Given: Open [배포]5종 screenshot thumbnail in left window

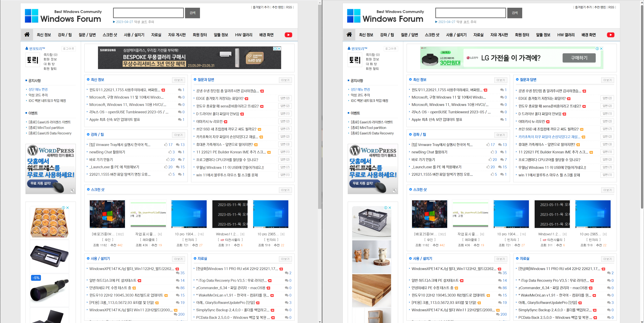Looking at the screenshot, I should pyautogui.click(x=107, y=214).
